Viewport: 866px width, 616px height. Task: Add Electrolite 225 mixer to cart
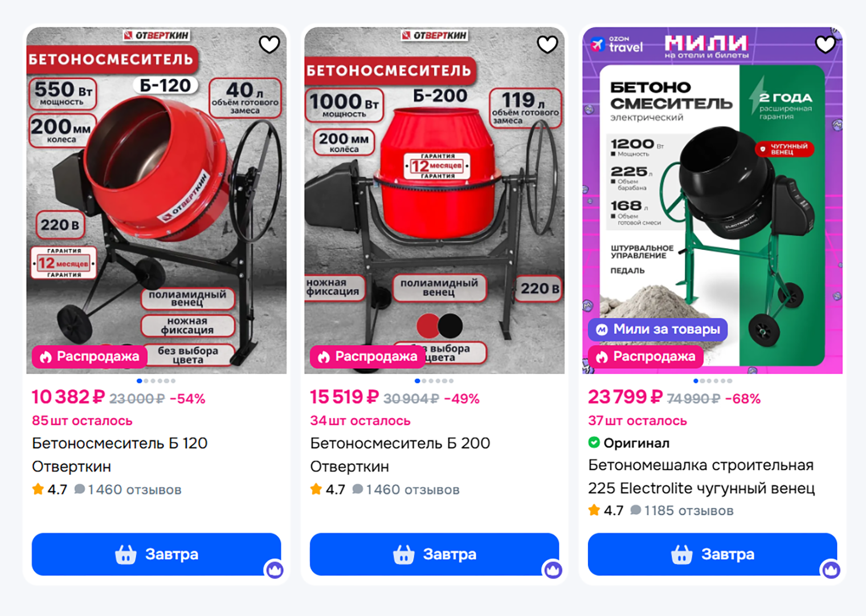click(712, 554)
